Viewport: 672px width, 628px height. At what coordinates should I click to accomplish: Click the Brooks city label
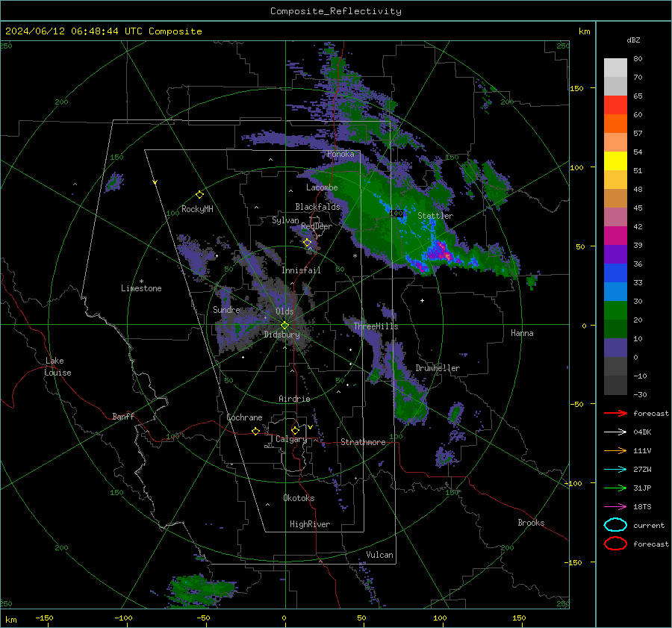pos(531,523)
